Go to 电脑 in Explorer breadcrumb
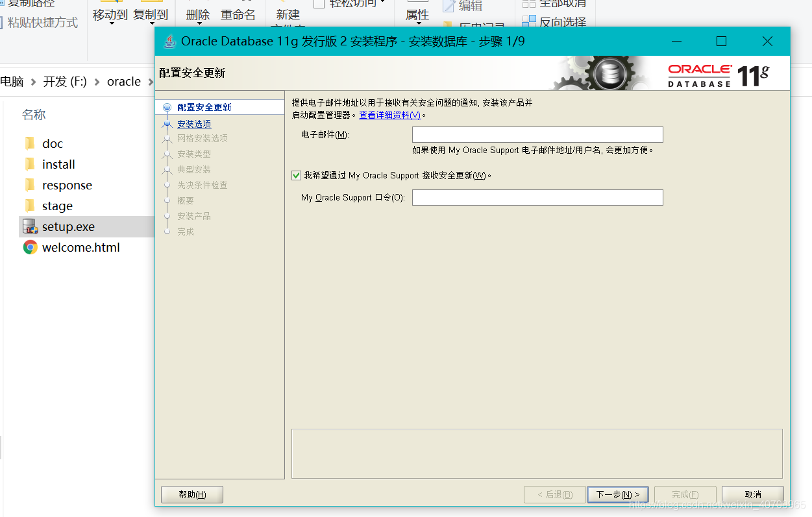This screenshot has height=517, width=812. pos(12,82)
